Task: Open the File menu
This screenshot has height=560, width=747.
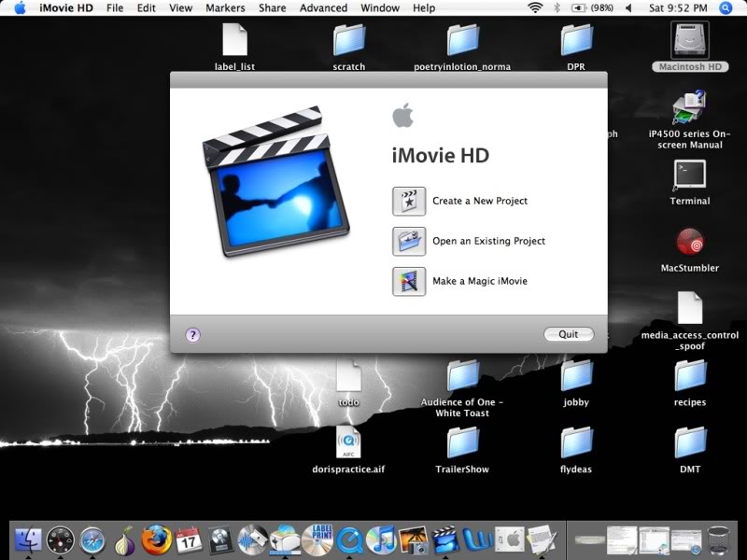Action: [115, 8]
